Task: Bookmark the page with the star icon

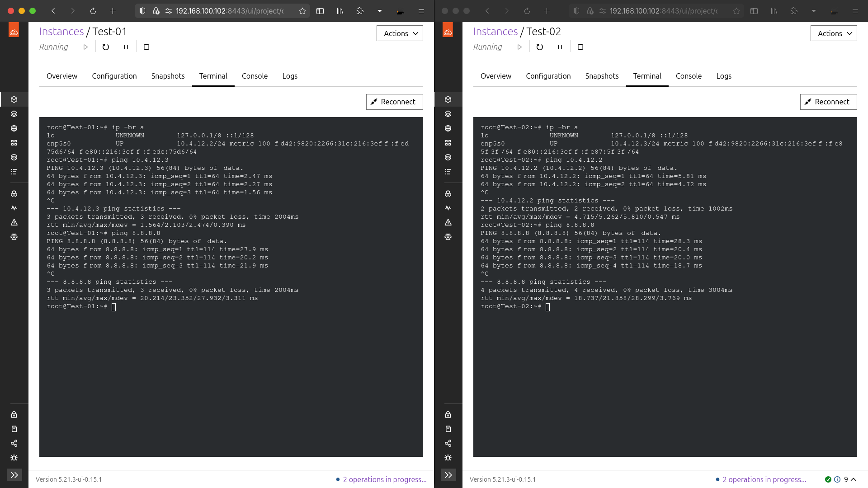Action: pyautogui.click(x=302, y=11)
